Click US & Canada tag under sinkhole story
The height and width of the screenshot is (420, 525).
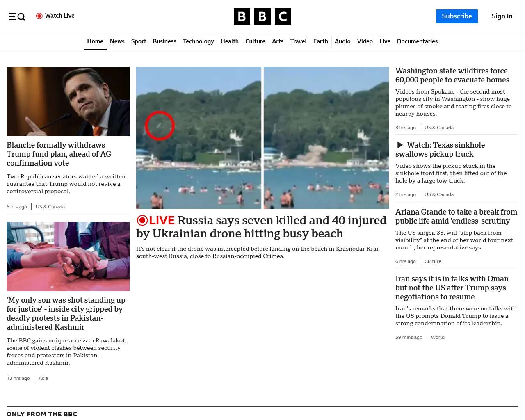(x=439, y=194)
